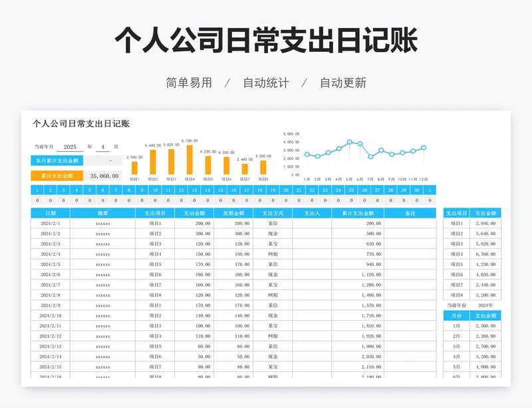Click the 简单易用 tagline text

(189, 83)
